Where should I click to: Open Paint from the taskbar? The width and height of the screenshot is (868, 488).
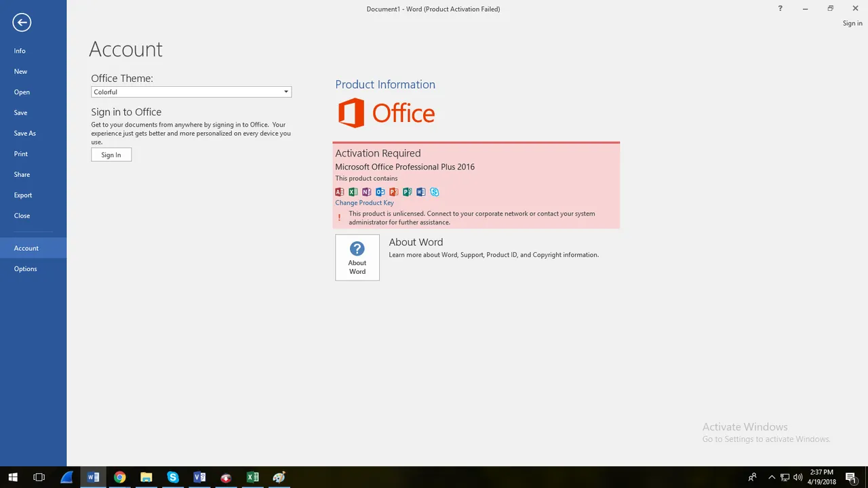tap(279, 477)
